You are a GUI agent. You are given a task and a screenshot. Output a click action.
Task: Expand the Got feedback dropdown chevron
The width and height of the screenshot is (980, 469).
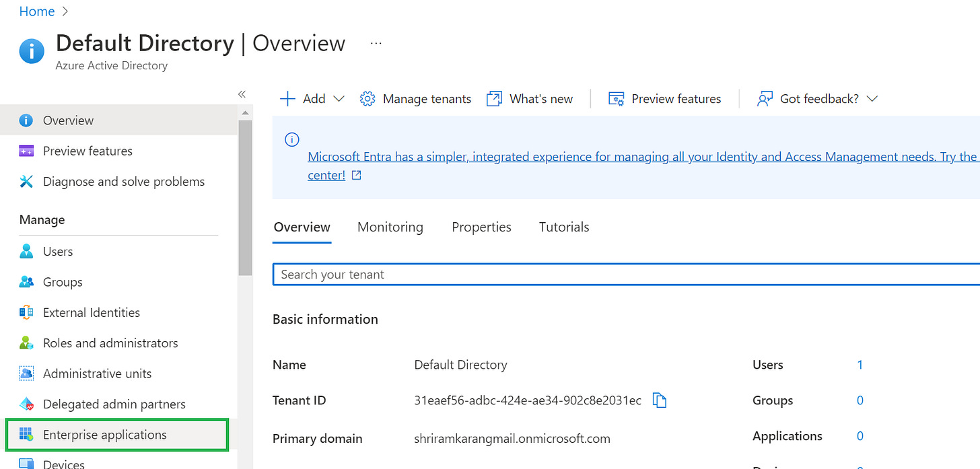click(x=872, y=99)
